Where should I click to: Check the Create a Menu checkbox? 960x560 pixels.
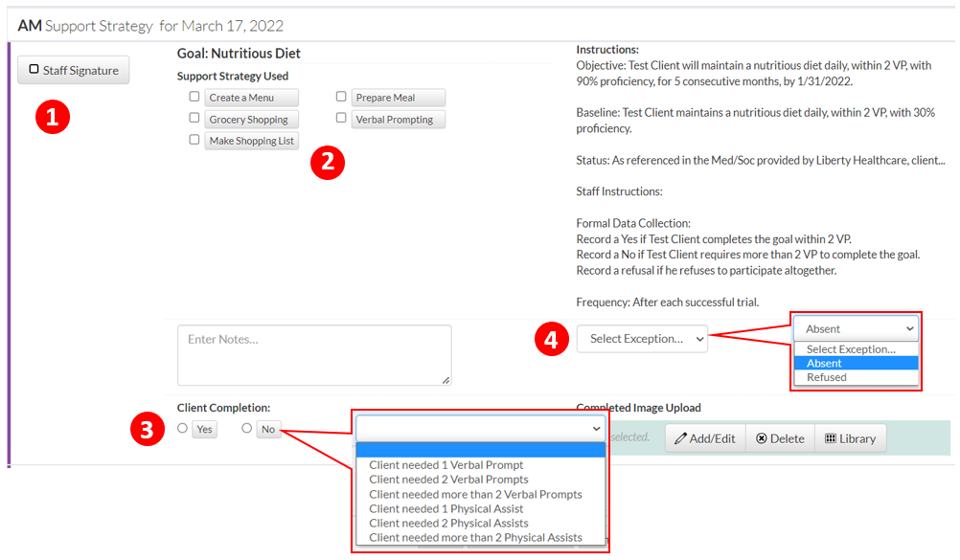[194, 97]
